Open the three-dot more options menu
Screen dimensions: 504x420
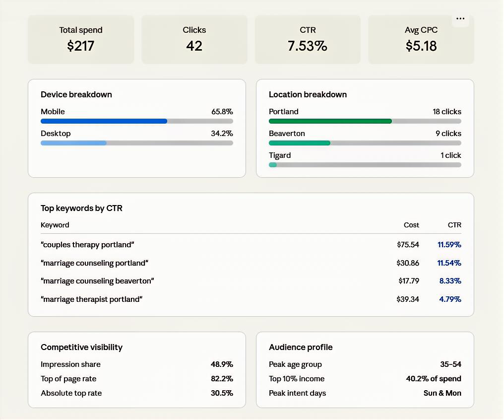tap(460, 19)
